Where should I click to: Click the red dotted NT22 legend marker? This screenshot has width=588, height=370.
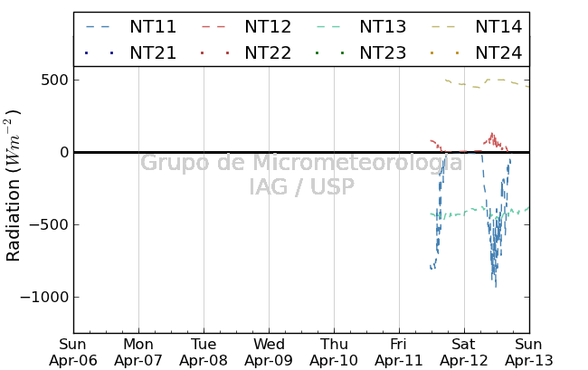[x=215, y=53]
